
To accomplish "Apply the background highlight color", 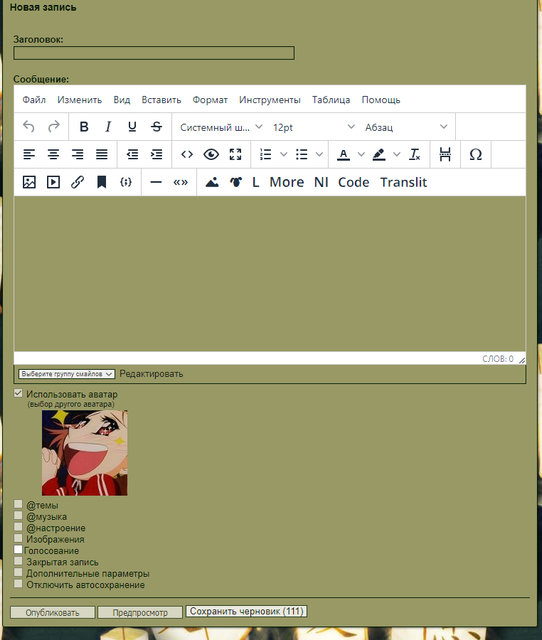I will 379,154.
